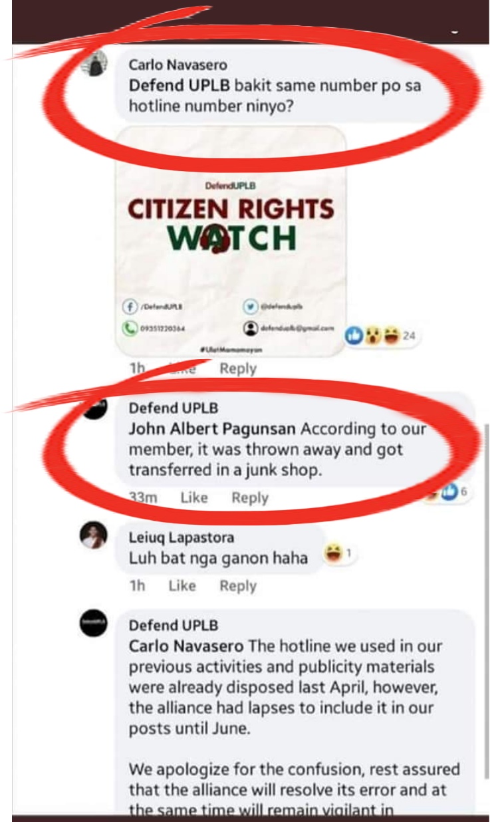Viewport: 504px width, 822px height.
Task: Click Defend UPLB avatar on bottom comment
Action: point(92,622)
